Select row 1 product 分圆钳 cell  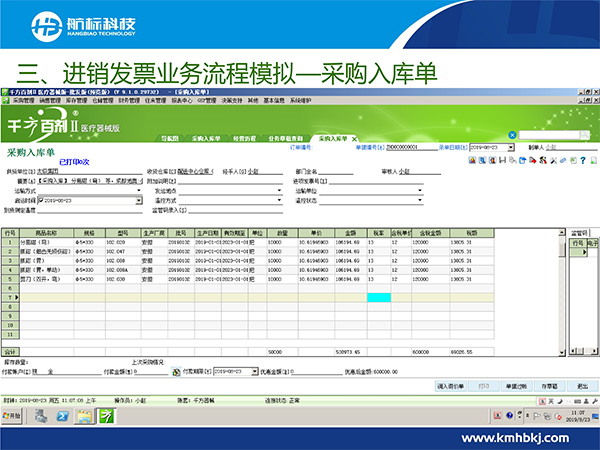tap(46, 242)
